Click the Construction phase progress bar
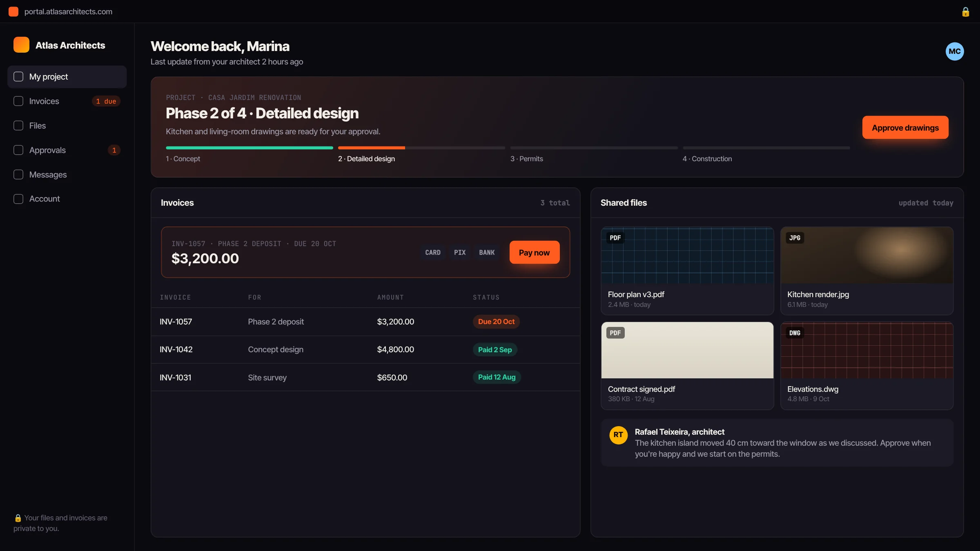980x551 pixels. 766,148
